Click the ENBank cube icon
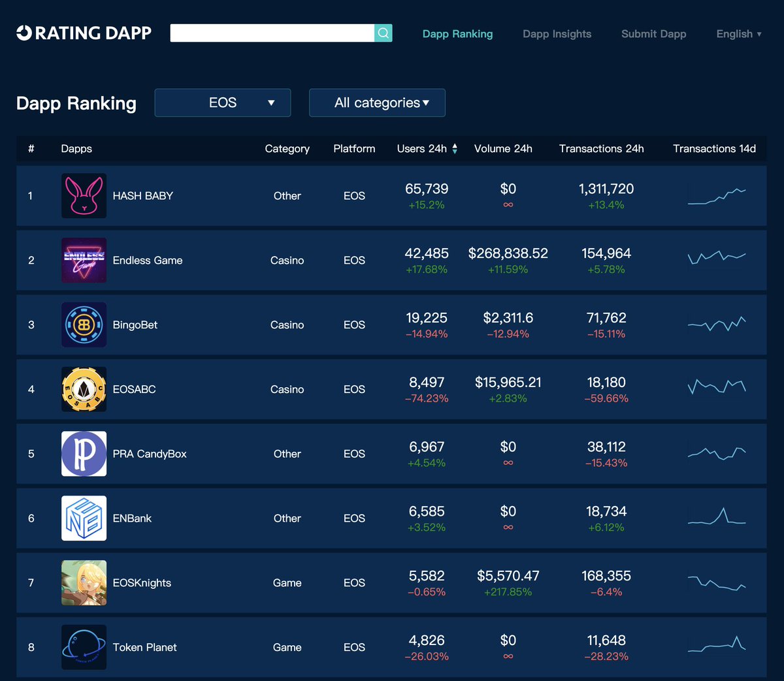Viewport: 784px width, 681px height. click(x=84, y=518)
